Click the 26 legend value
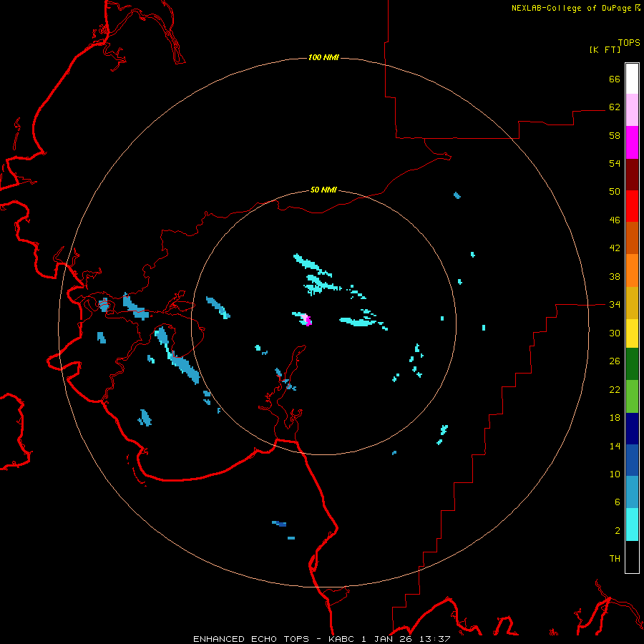Viewport: 644px width, 644px height. [615, 361]
